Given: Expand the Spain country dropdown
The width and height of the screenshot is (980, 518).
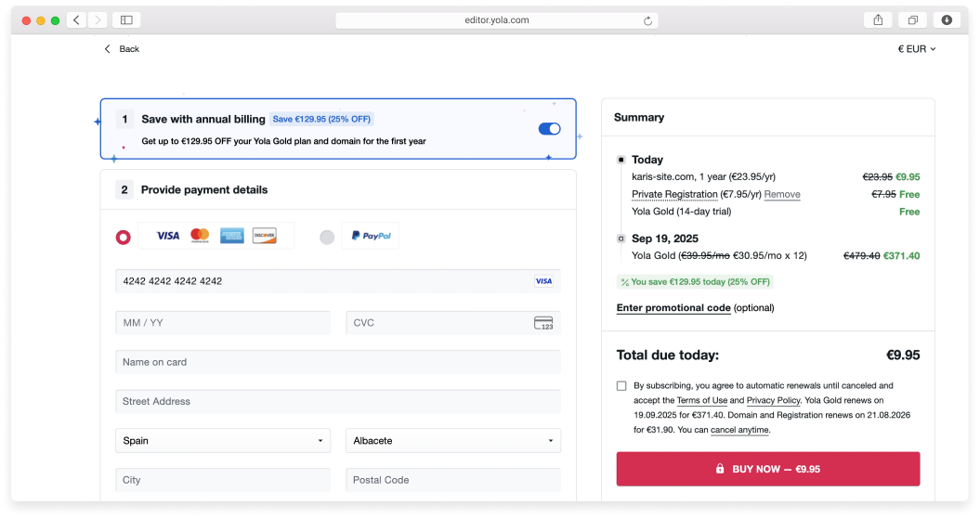Looking at the screenshot, I should [223, 441].
